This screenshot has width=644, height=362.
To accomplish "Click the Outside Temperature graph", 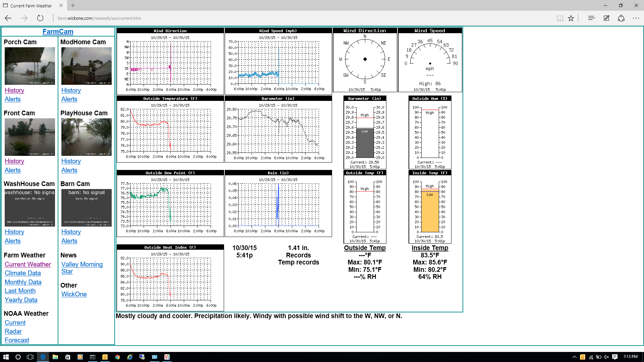I will (x=170, y=129).
